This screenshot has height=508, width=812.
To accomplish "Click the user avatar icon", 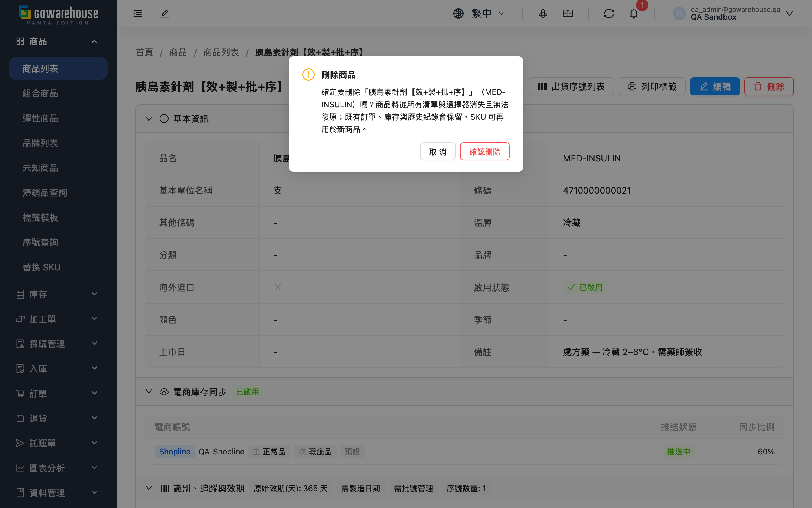I will pyautogui.click(x=679, y=14).
